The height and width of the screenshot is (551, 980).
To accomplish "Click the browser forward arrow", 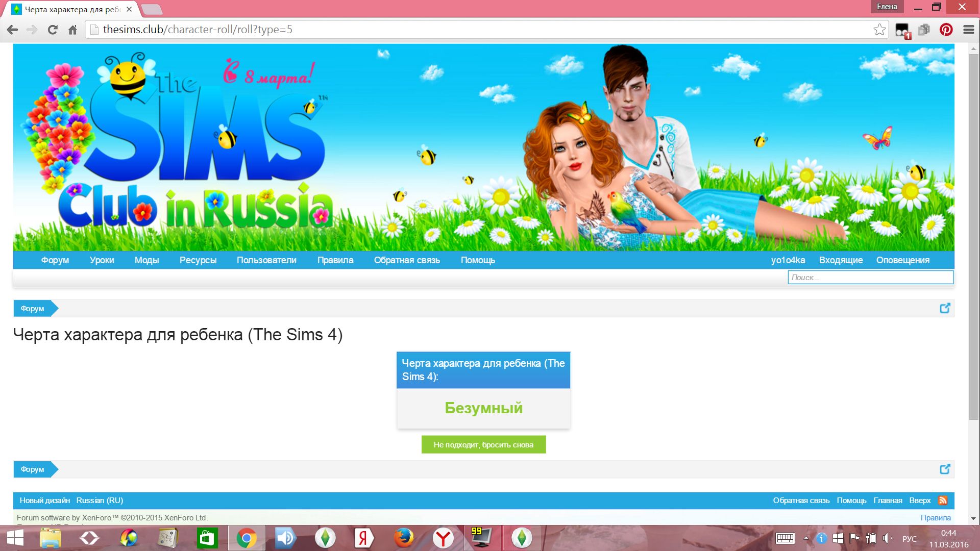I will 32,30.
